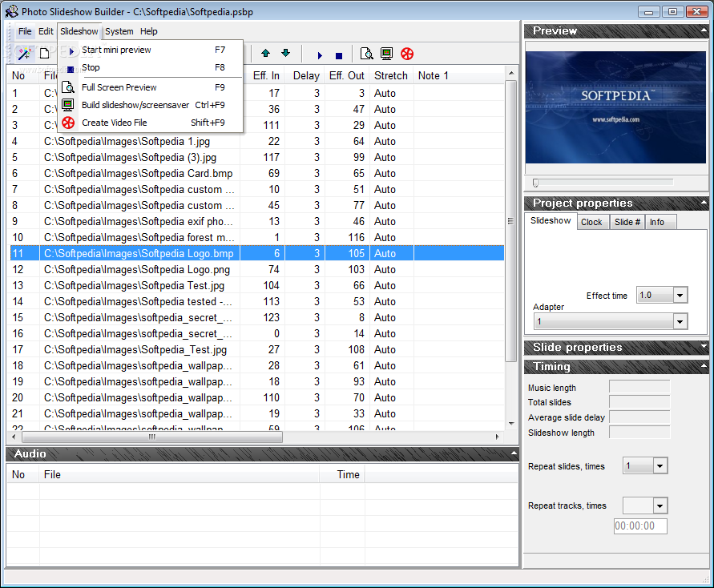Open the Effect time dropdown
This screenshot has height=588, width=714.
click(680, 296)
